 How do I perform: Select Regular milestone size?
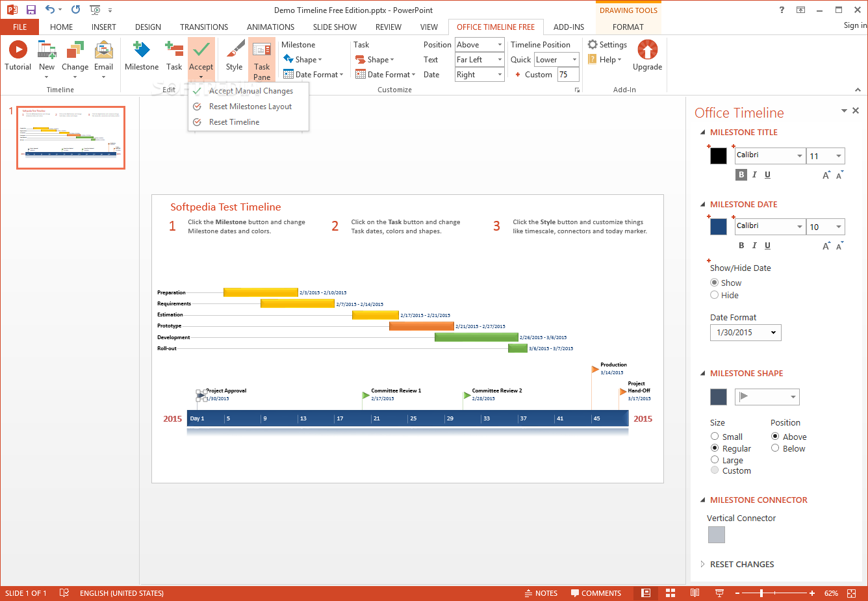tap(715, 448)
